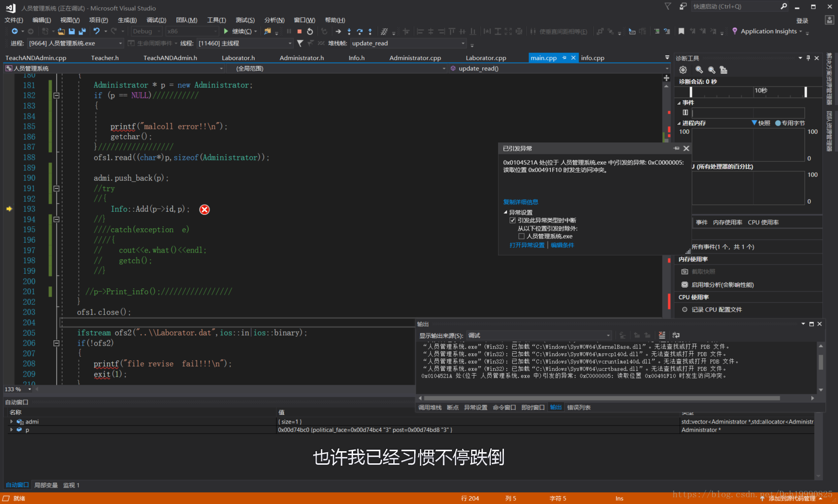Collapse code block at line 206

[56, 343]
